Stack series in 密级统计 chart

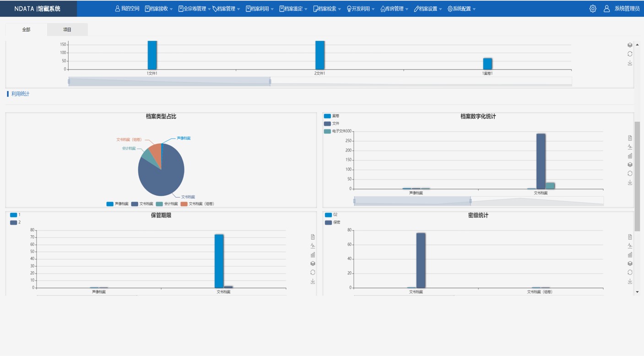(x=630, y=264)
